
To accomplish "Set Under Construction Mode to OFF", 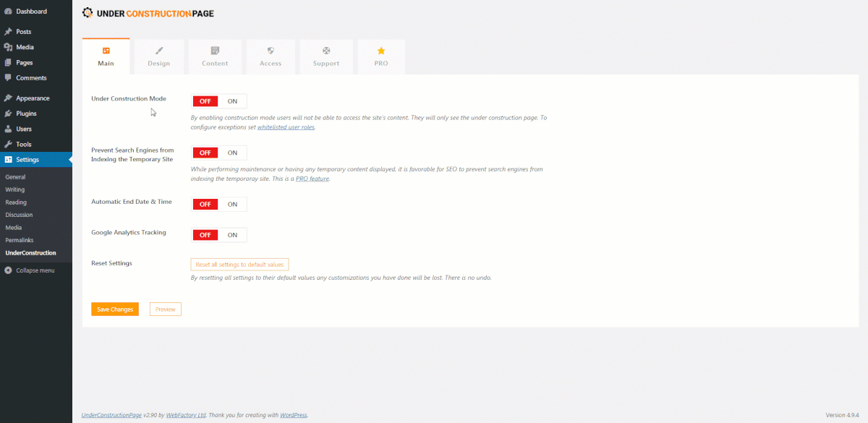I will tap(205, 101).
